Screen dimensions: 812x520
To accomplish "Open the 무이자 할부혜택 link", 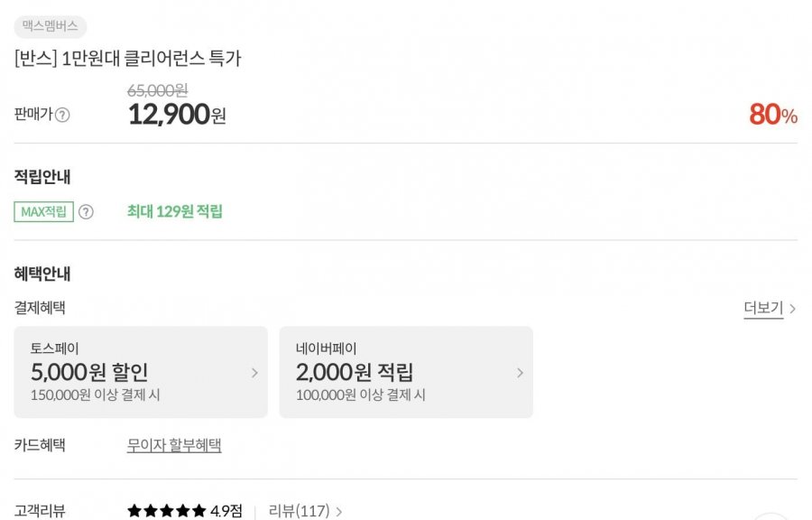I will tap(174, 445).
